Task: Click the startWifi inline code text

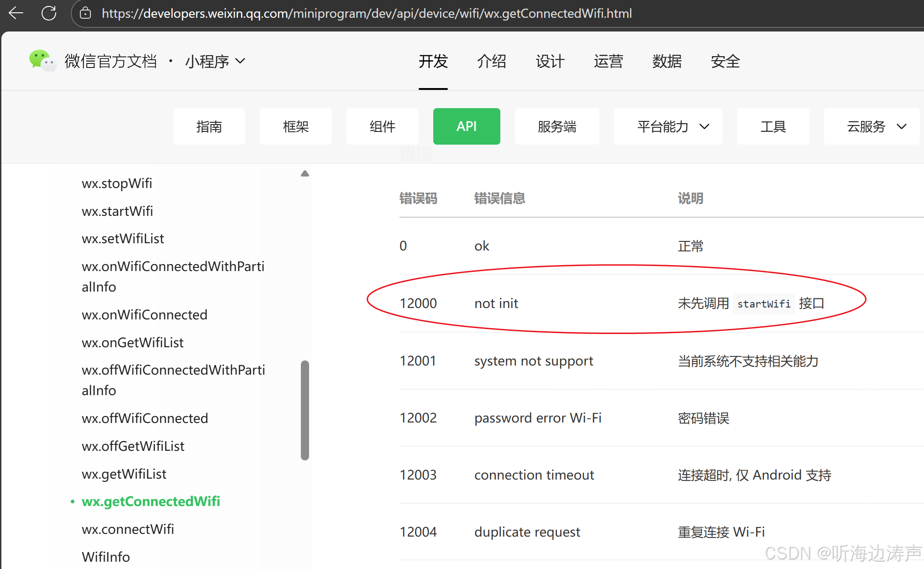Action: 764,303
